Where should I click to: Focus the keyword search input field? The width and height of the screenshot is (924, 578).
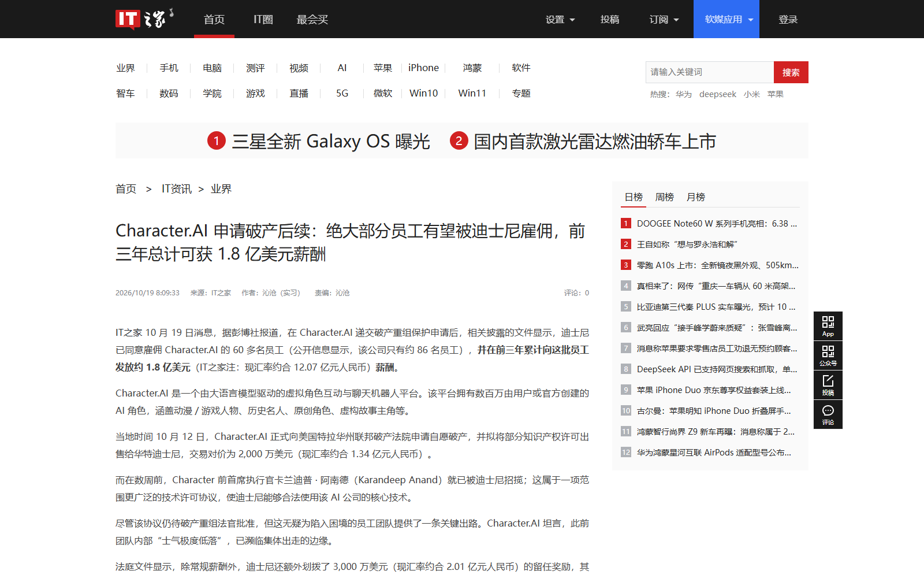(x=710, y=72)
